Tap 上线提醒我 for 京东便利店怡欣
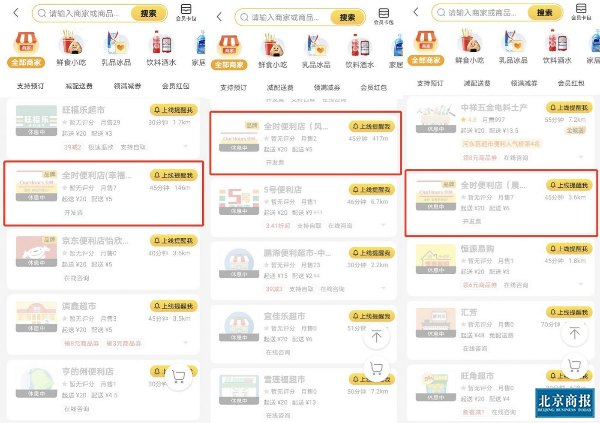600x423 pixels. 174,240
